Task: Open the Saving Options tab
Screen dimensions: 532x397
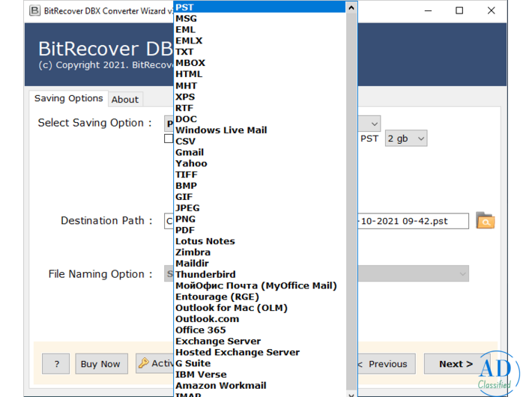Action: point(68,98)
